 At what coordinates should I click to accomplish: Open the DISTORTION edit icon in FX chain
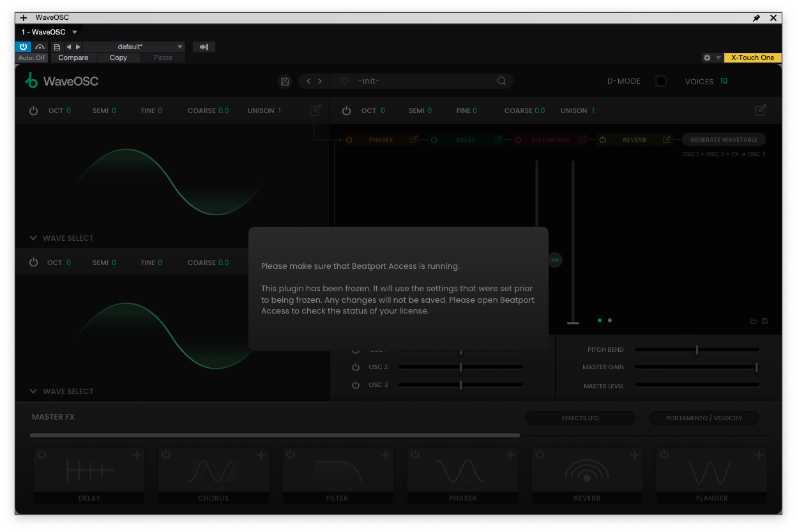coord(582,139)
